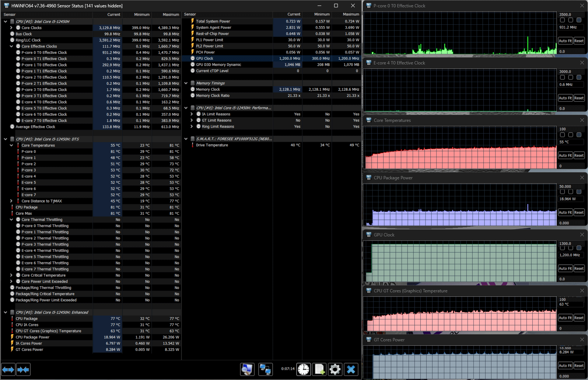
Task: Click the window icon of GPU Clock graph
Action: (x=369, y=235)
